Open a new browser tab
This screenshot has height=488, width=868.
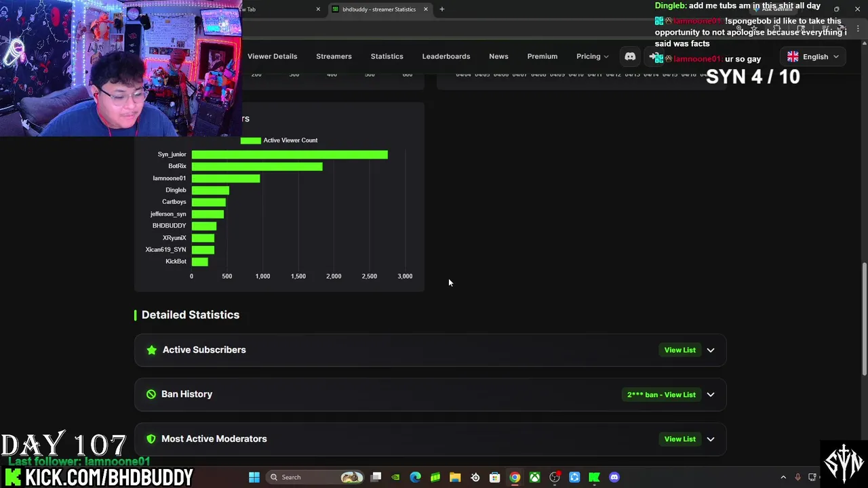[x=442, y=9]
